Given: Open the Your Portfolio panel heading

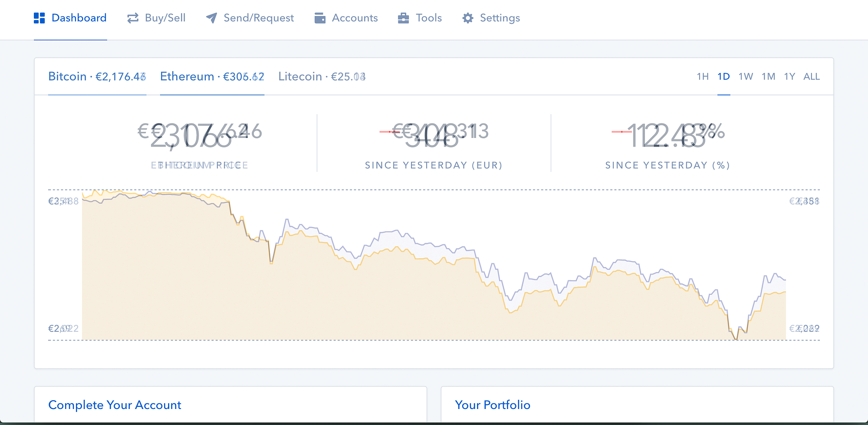Looking at the screenshot, I should pyautogui.click(x=493, y=405).
